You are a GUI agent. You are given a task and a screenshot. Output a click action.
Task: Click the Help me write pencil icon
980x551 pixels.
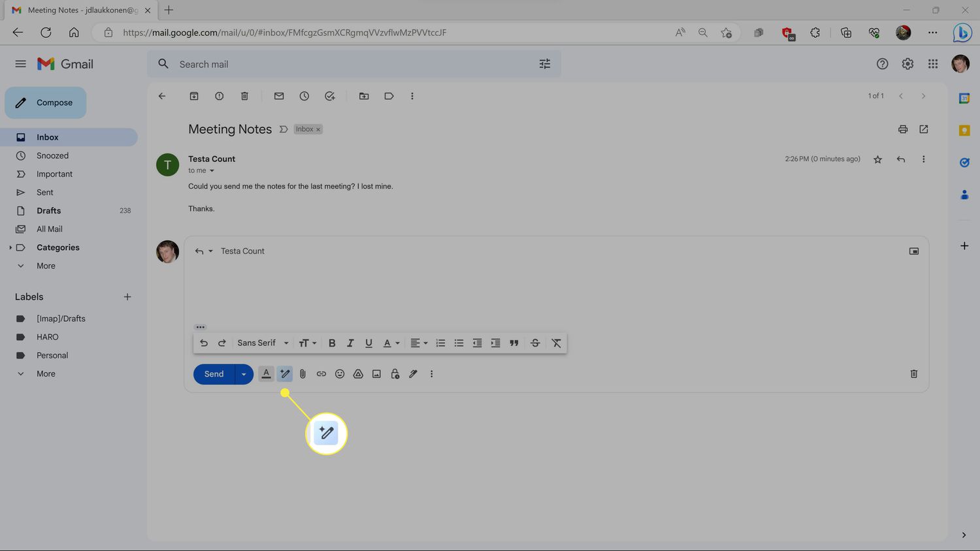(x=285, y=374)
